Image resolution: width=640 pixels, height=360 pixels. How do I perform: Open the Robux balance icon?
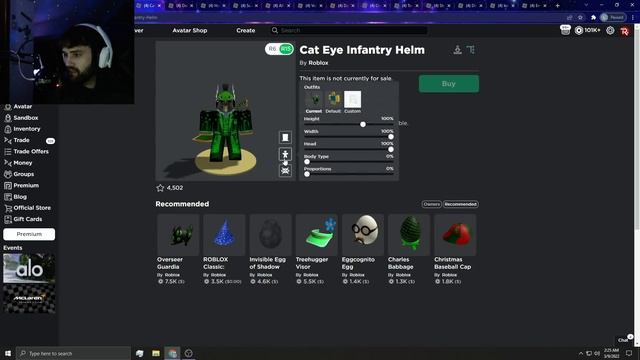579,30
